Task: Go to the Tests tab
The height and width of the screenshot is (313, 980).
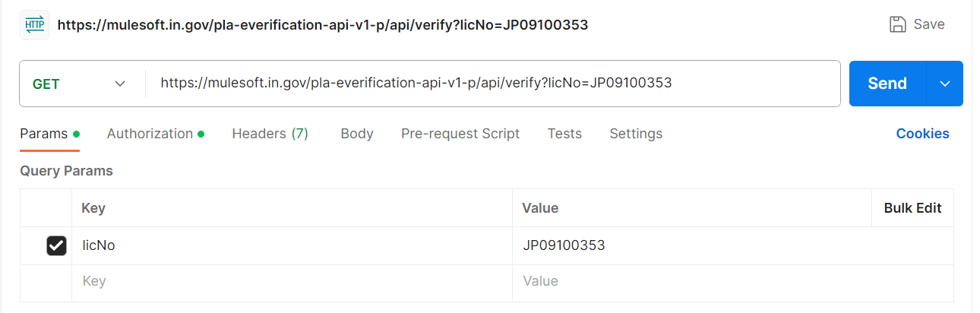Action: 564,134
